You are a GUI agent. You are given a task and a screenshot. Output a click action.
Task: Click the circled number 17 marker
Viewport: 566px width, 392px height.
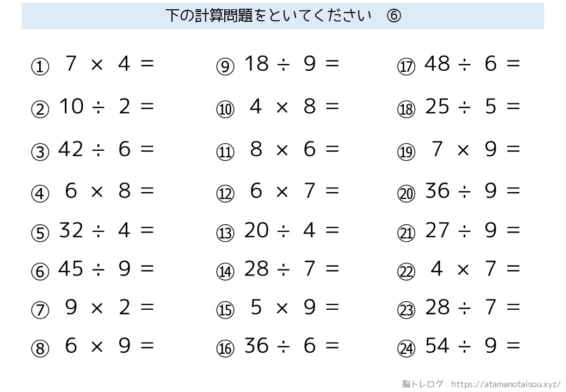tap(406, 68)
